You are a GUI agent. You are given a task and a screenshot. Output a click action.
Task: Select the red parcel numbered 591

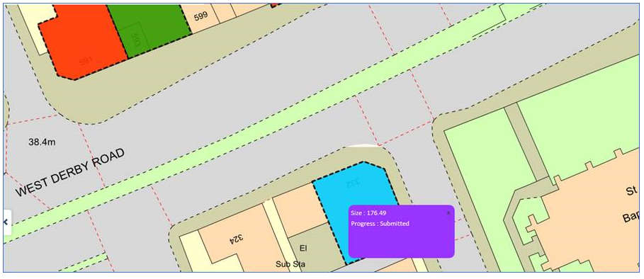pos(84,42)
